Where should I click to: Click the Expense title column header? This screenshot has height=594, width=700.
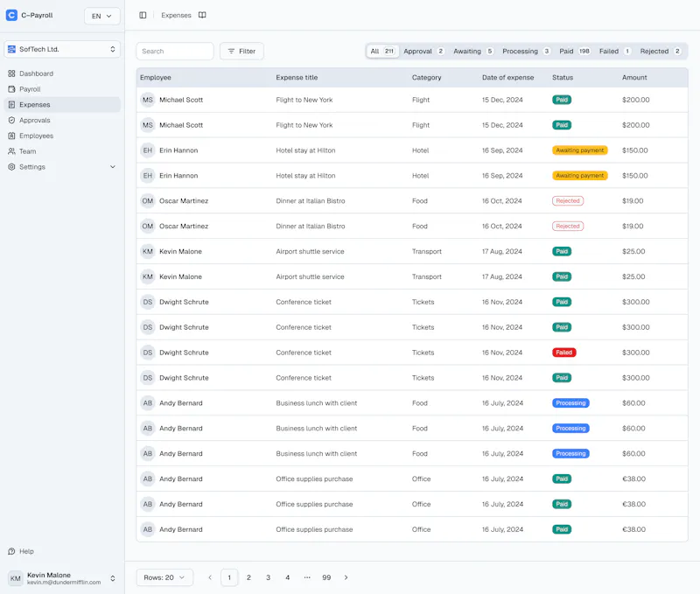297,78
